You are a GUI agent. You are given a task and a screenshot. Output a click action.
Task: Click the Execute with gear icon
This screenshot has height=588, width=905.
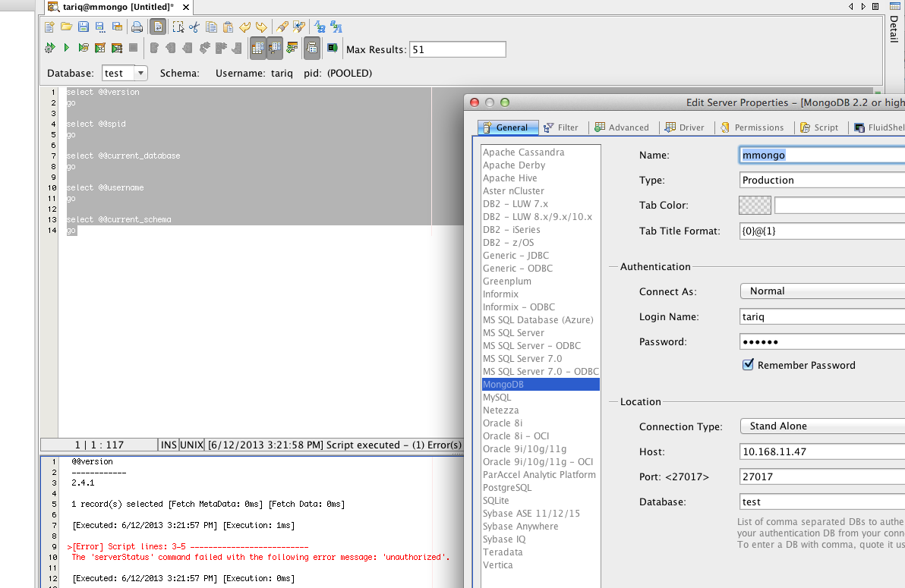(x=49, y=48)
